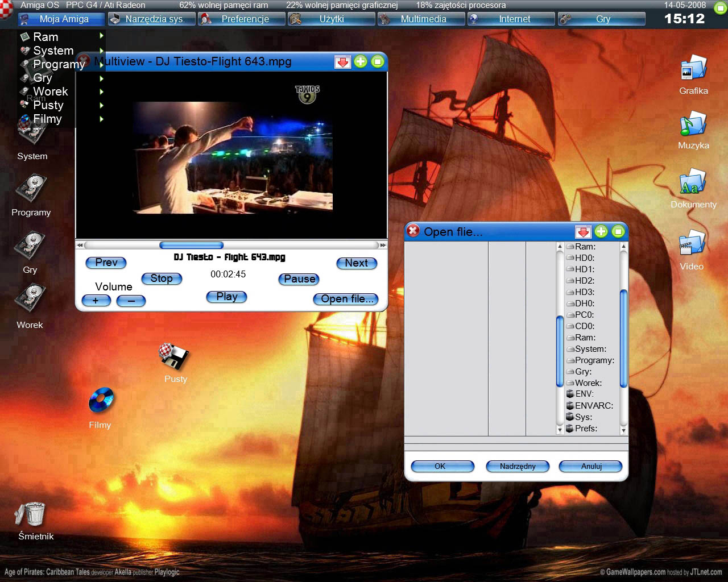Click scroll down arrow on right scrollbar
The height and width of the screenshot is (582, 728).
click(623, 431)
